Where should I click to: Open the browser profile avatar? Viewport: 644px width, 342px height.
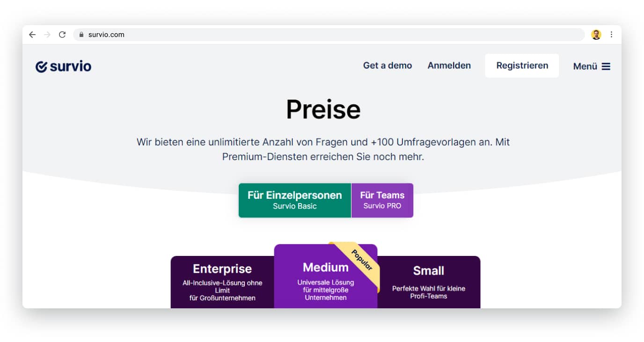[596, 35]
